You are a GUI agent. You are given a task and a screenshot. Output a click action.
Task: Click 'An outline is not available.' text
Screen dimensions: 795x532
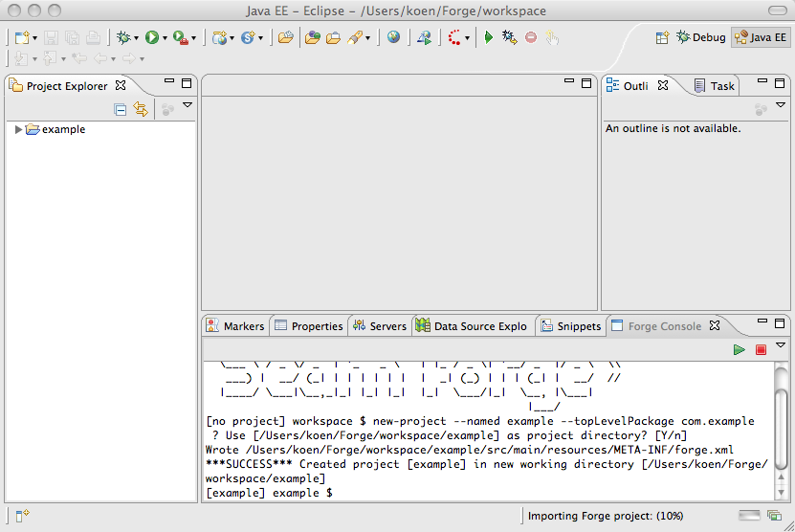coord(673,128)
